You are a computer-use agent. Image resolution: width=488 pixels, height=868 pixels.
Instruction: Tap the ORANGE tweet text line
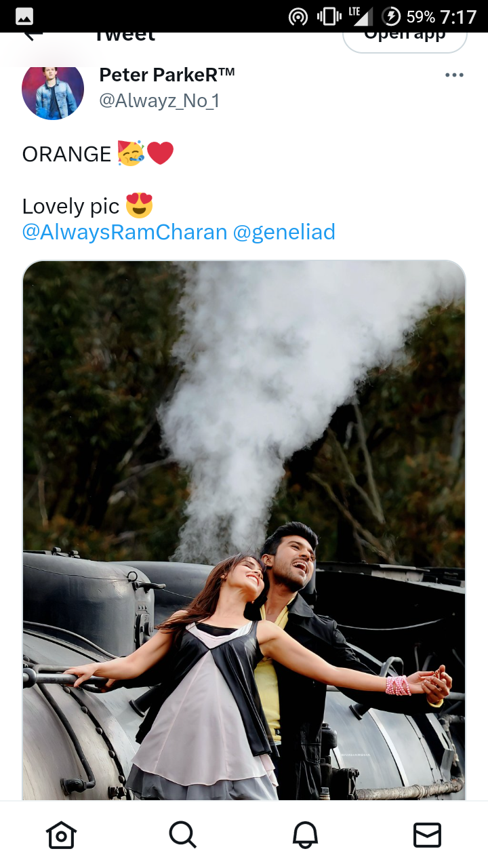click(x=98, y=154)
